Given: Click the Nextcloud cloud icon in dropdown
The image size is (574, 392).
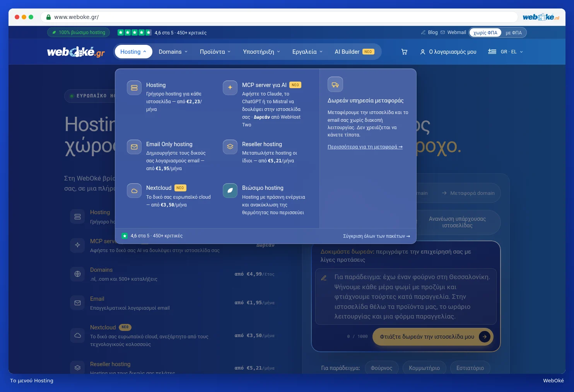Looking at the screenshot, I should [134, 191].
